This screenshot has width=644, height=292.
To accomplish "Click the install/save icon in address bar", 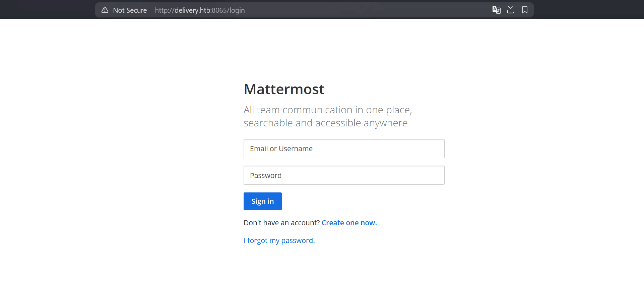I will pyautogui.click(x=510, y=10).
